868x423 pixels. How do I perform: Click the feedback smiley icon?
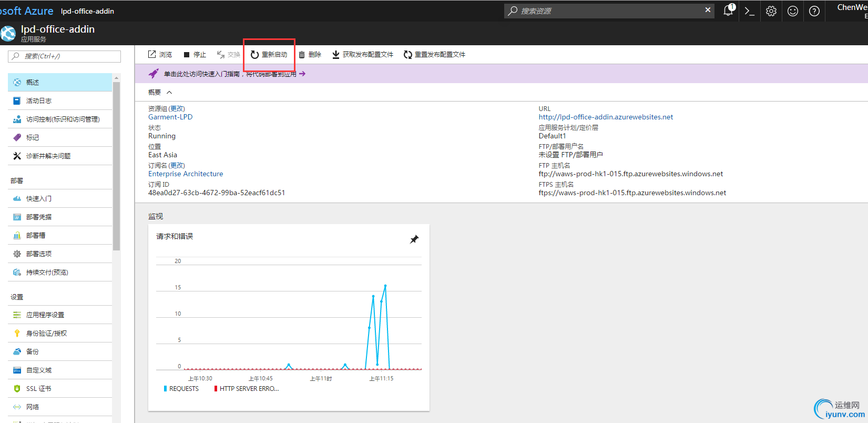[793, 11]
